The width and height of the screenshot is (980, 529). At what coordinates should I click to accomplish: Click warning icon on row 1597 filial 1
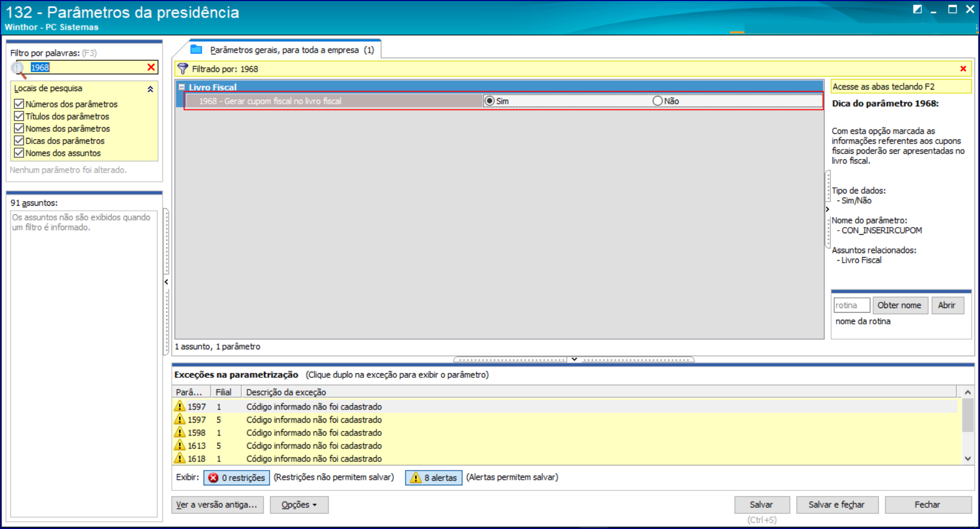coord(180,406)
